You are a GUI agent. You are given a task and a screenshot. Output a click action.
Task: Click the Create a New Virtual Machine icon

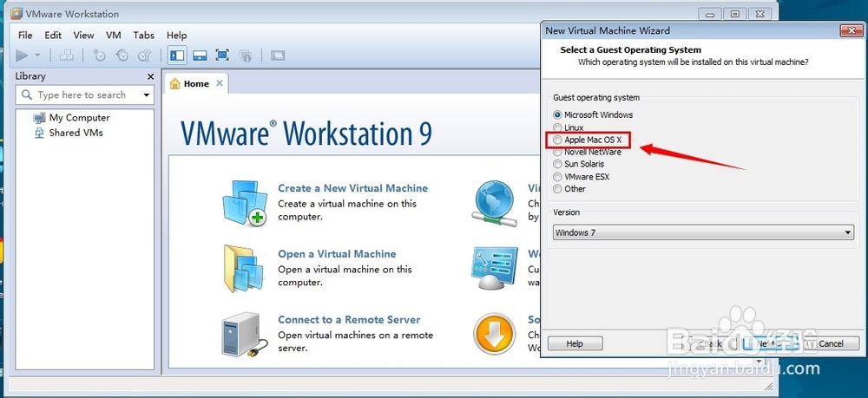(x=244, y=203)
